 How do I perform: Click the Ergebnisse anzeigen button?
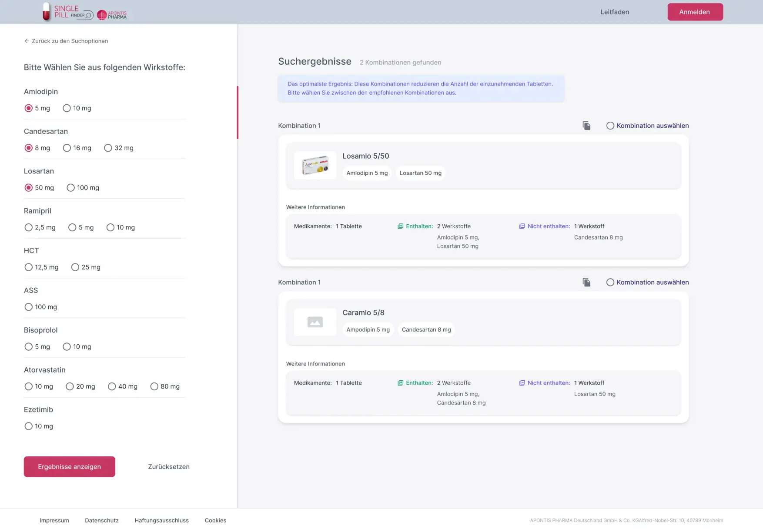(x=70, y=467)
